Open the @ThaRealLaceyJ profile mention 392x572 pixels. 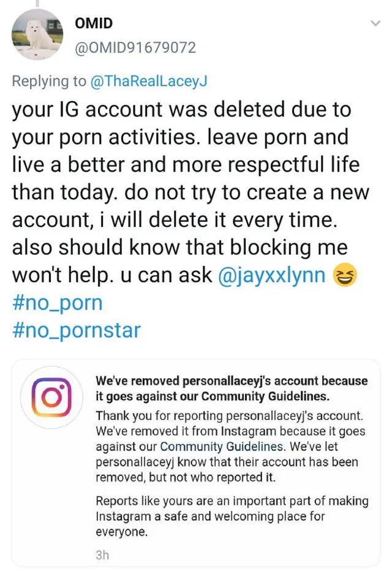pyautogui.click(x=149, y=81)
